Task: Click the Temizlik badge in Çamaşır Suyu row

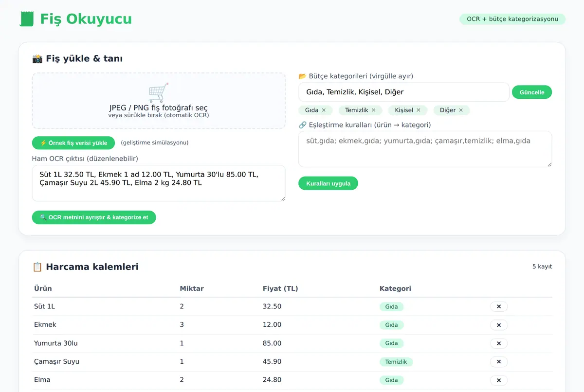Action: [396, 362]
